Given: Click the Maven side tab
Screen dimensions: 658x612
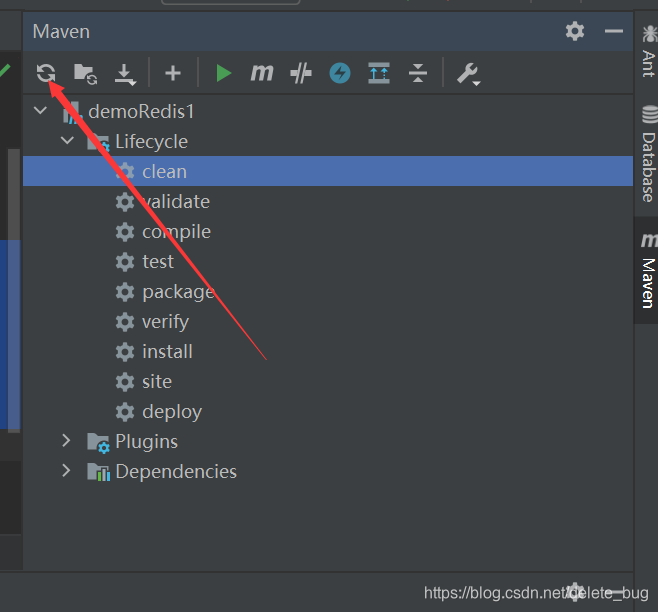Looking at the screenshot, I should 647,270.
